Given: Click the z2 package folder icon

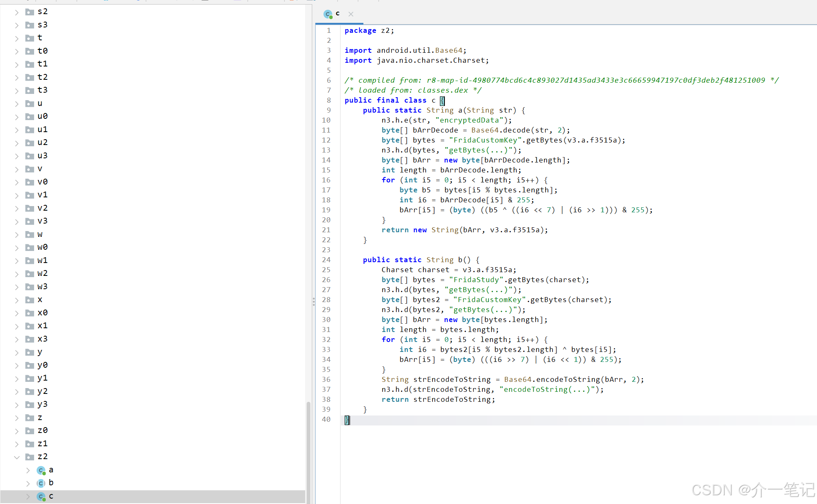Looking at the screenshot, I should pyautogui.click(x=30, y=457).
